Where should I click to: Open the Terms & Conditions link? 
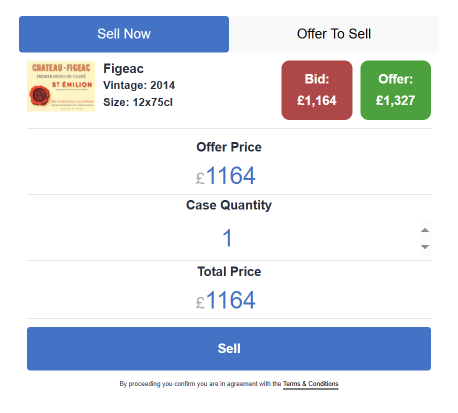point(311,384)
